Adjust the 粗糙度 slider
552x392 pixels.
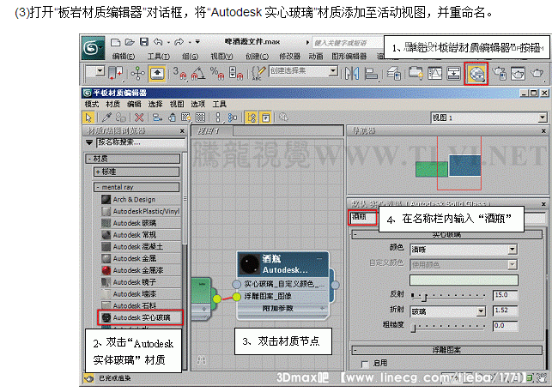click(414, 328)
